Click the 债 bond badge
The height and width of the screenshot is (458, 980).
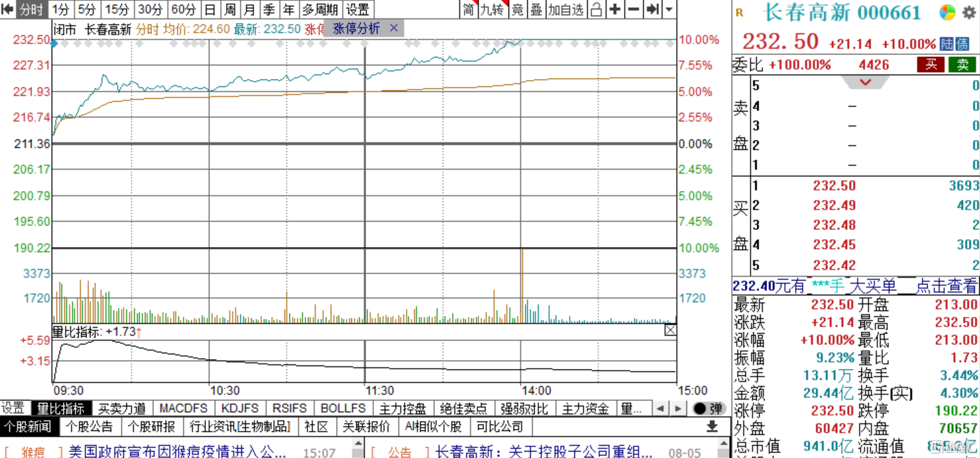(x=962, y=44)
